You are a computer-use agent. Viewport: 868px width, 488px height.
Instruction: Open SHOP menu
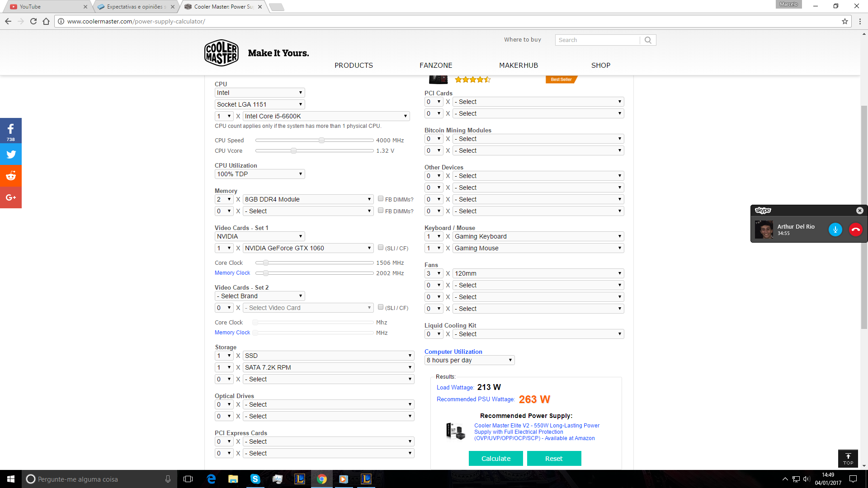coord(601,66)
